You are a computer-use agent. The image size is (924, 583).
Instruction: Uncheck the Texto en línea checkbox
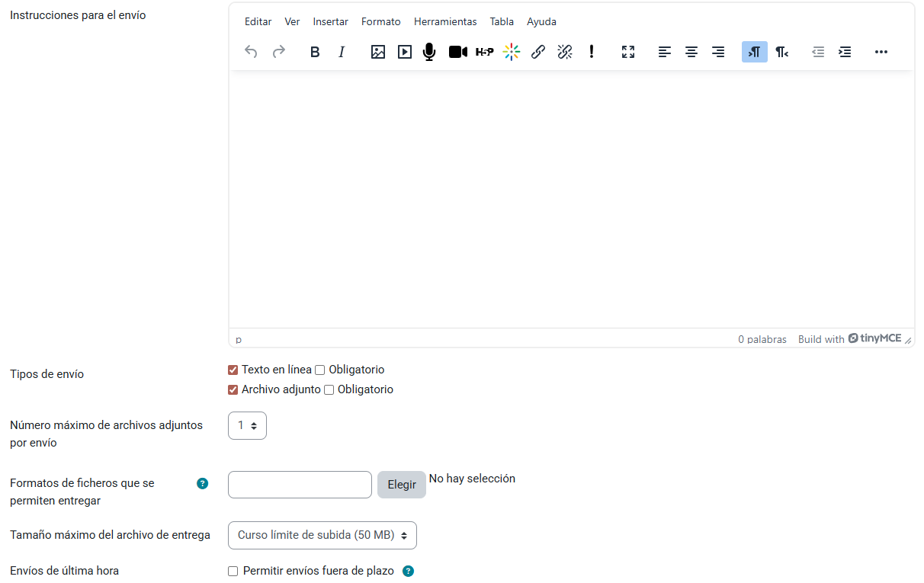[x=233, y=370]
